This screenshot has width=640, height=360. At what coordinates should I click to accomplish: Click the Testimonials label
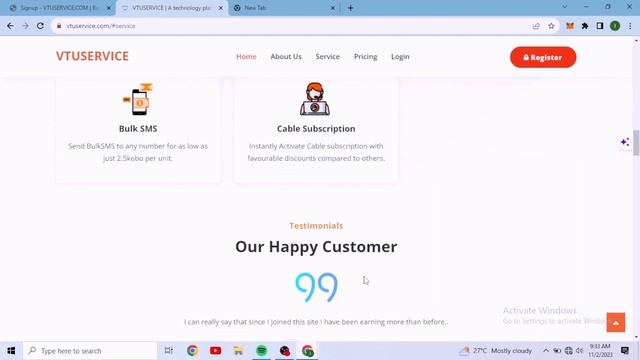pos(316,226)
